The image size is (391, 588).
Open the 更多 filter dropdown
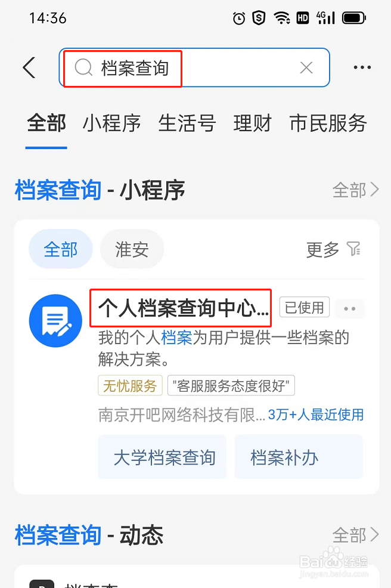coord(322,249)
